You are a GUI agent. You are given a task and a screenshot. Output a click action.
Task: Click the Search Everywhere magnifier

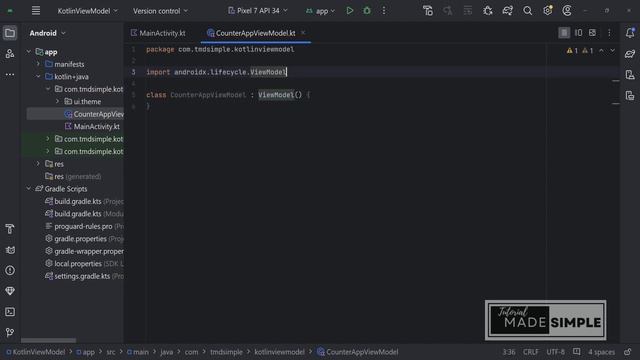527,11
